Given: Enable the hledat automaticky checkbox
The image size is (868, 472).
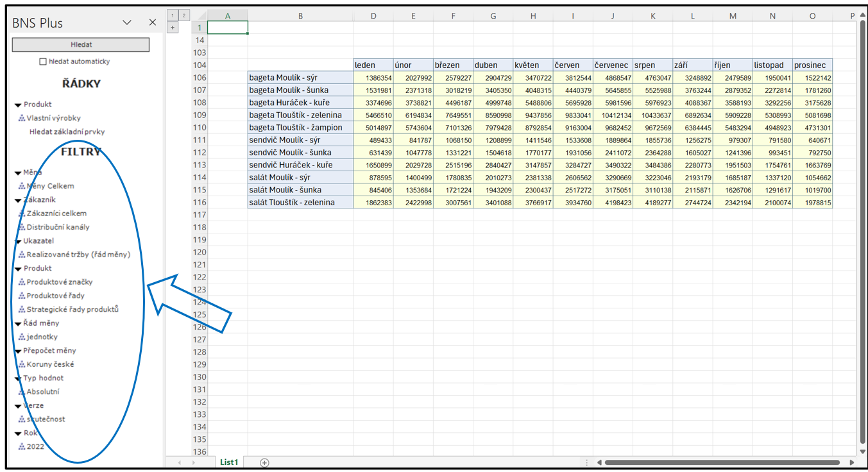Looking at the screenshot, I should click(43, 62).
